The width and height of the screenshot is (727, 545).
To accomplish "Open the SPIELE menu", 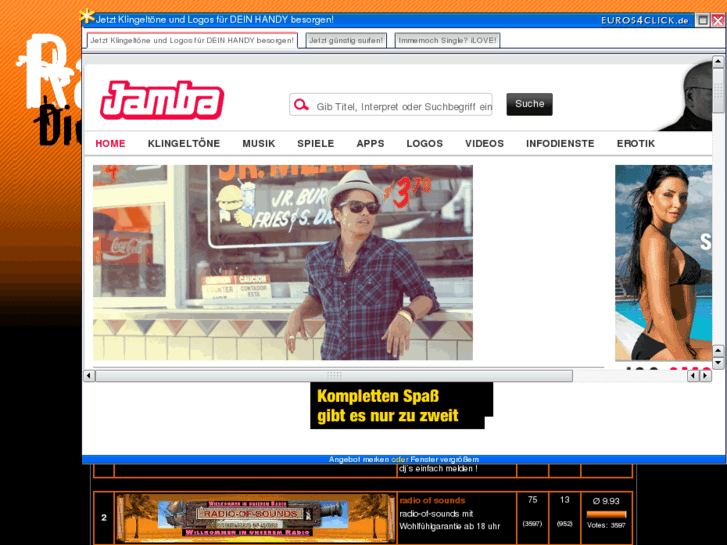I will pyautogui.click(x=316, y=143).
